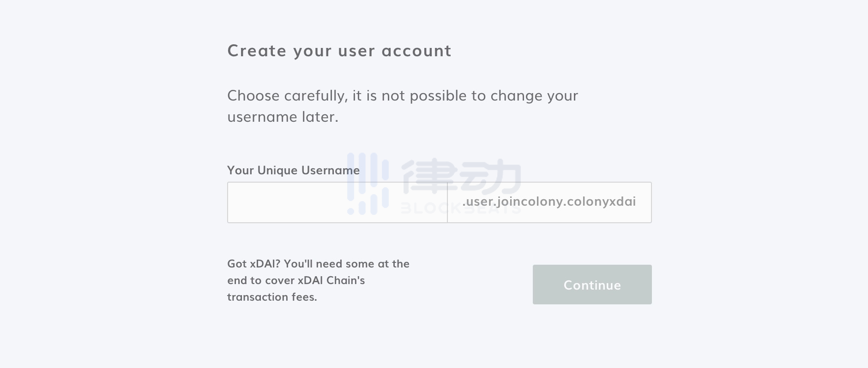The height and width of the screenshot is (368, 868).
Task: Click the word "account" in the heading
Action: 416,51
